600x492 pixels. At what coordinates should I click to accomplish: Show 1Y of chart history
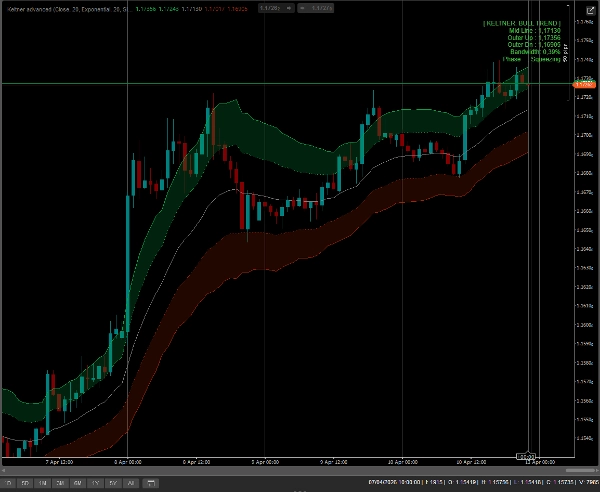(x=95, y=484)
